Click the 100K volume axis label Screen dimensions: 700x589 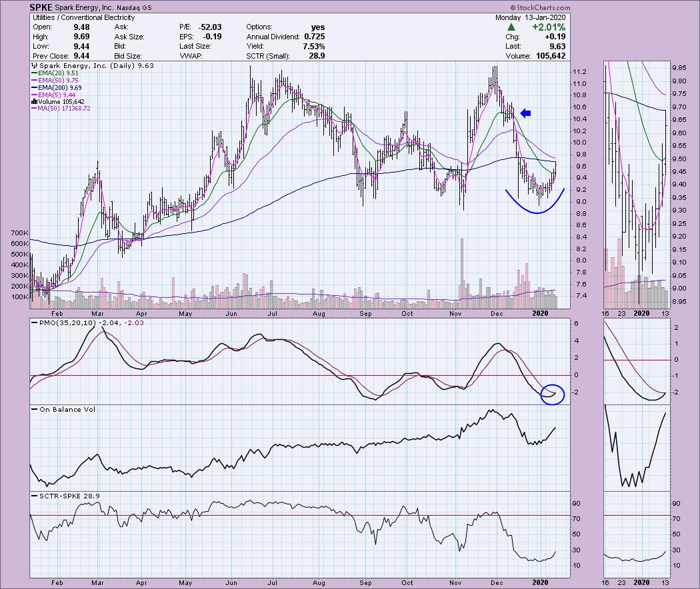(x=20, y=296)
